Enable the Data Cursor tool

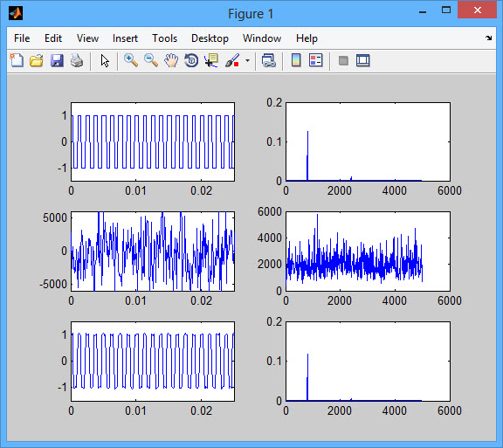211,60
